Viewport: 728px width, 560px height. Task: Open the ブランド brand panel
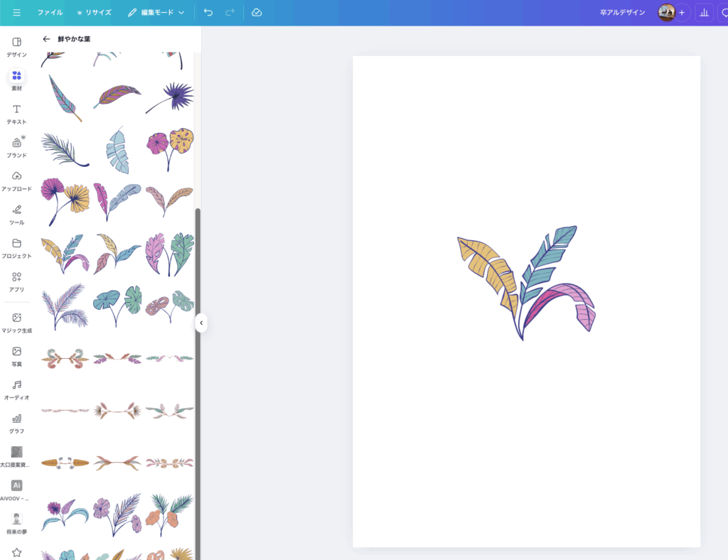click(x=16, y=146)
